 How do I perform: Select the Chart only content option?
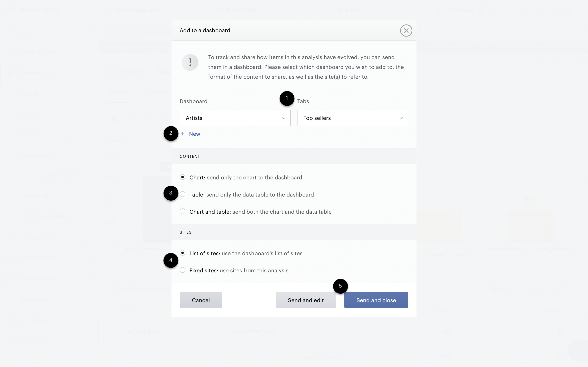point(183,177)
